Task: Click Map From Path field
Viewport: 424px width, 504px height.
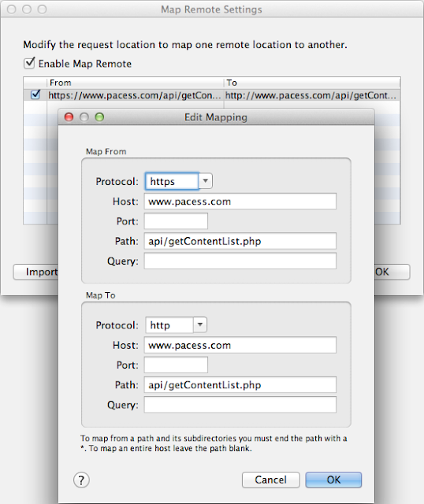Action: pos(240,241)
